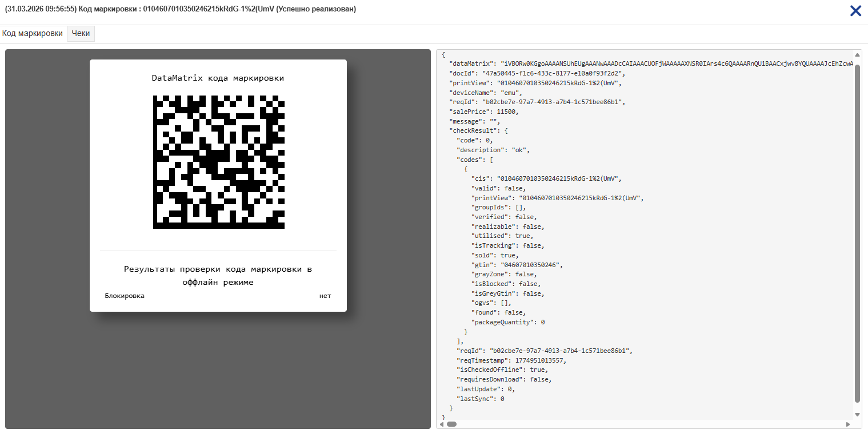The height and width of the screenshot is (433, 868).
Task: Click the "docId" value in JSON
Action: pyautogui.click(x=553, y=73)
